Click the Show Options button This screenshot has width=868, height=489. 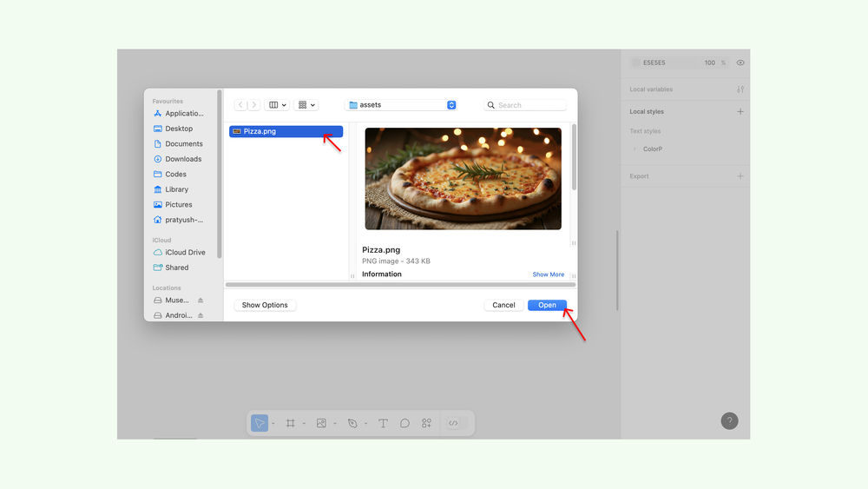(265, 305)
